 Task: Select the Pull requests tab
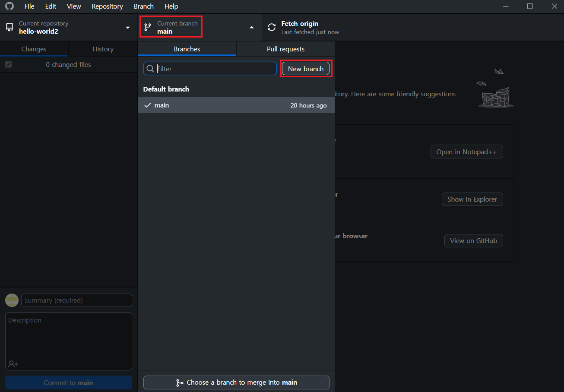click(285, 49)
